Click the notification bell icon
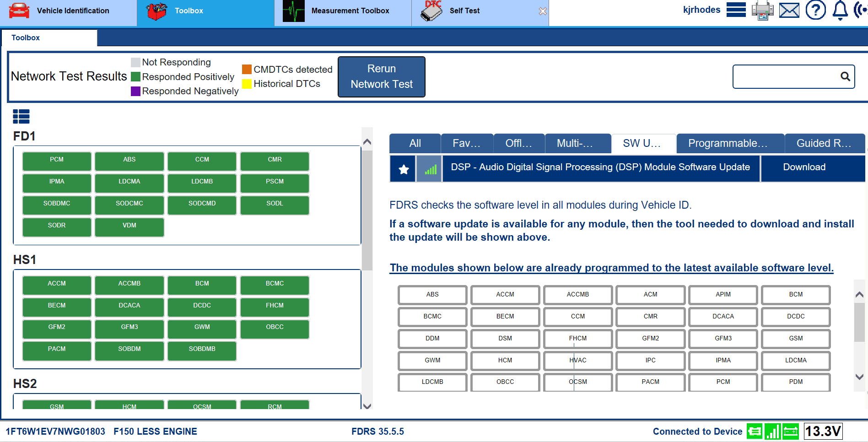868x442 pixels. tap(840, 10)
